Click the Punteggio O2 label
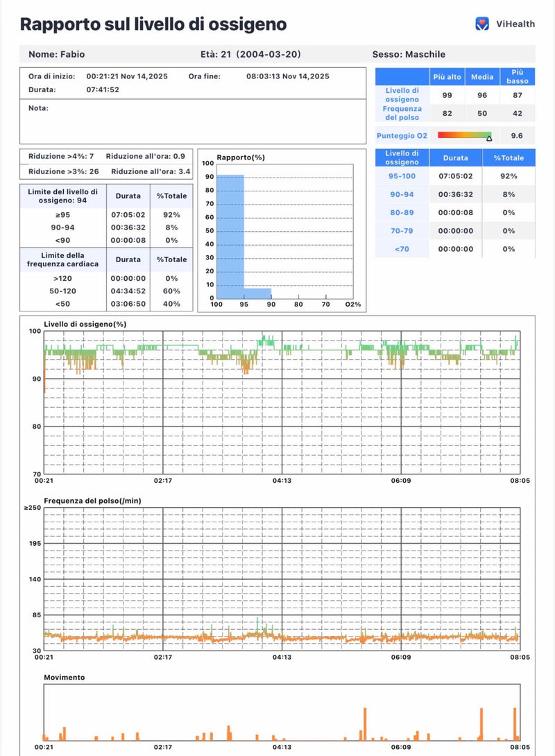The width and height of the screenshot is (555, 756). [402, 136]
